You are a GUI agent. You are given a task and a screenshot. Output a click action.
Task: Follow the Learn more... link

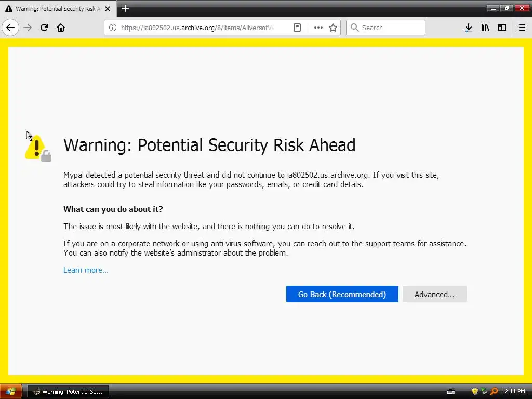[x=86, y=270]
